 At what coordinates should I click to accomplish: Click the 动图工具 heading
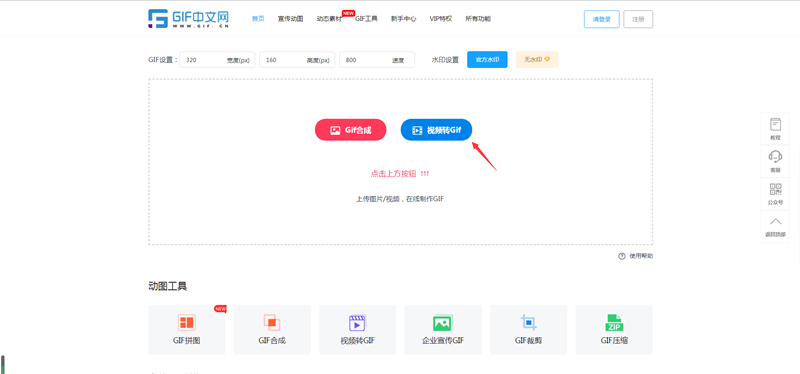click(x=168, y=287)
